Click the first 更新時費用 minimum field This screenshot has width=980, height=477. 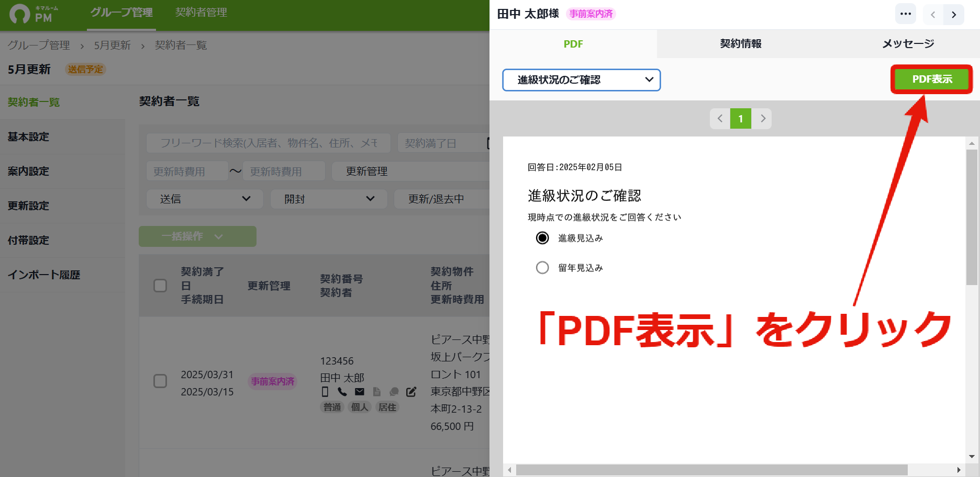coord(187,171)
